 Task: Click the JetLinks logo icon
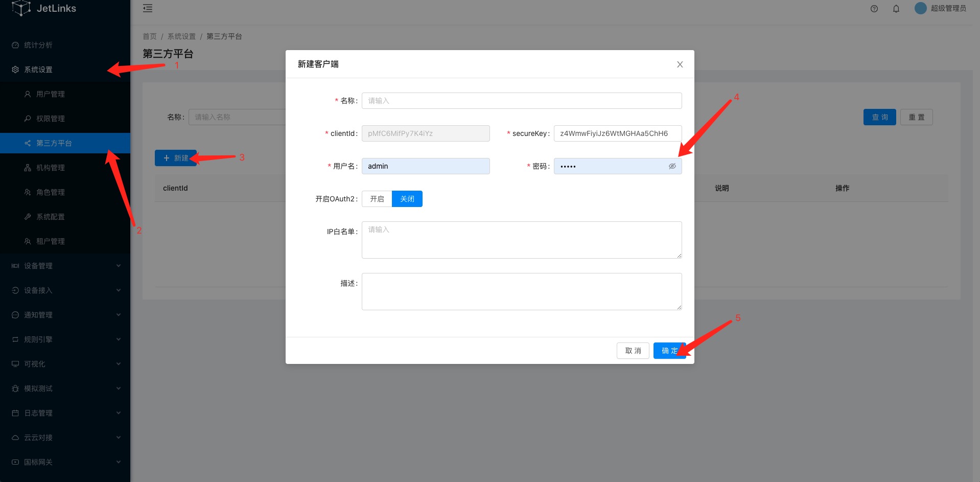(x=21, y=8)
